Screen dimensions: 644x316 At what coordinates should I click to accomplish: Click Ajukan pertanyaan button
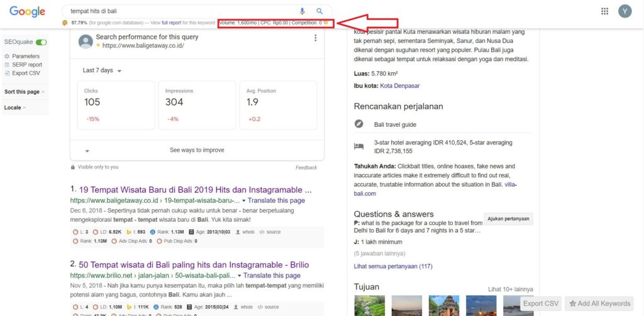tap(510, 219)
